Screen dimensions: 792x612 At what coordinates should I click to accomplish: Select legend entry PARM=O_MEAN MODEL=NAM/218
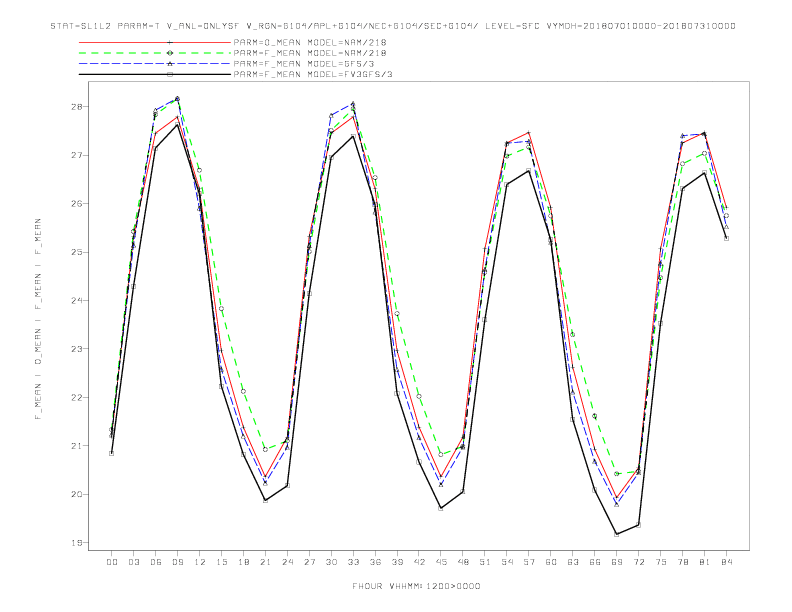pyautogui.click(x=310, y=42)
